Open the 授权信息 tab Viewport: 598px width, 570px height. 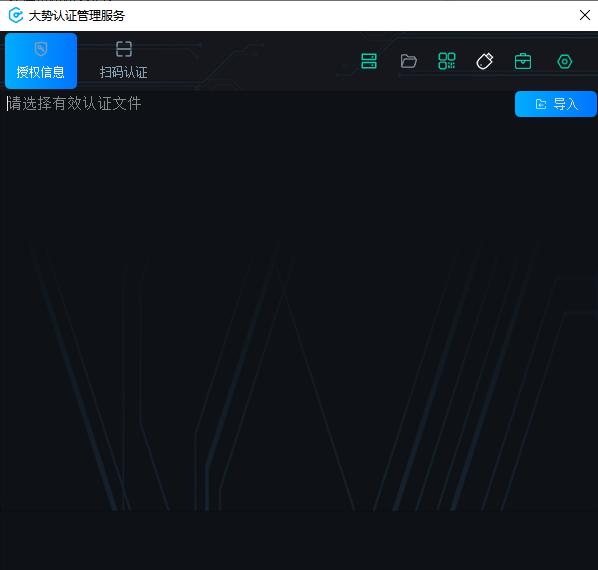point(41,61)
